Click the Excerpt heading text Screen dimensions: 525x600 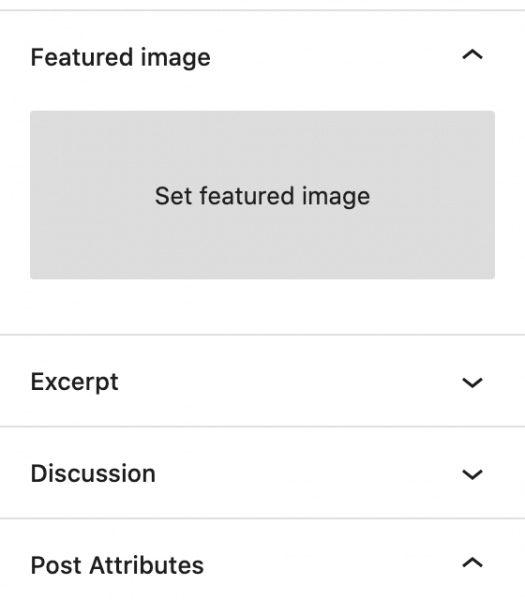[x=75, y=382]
